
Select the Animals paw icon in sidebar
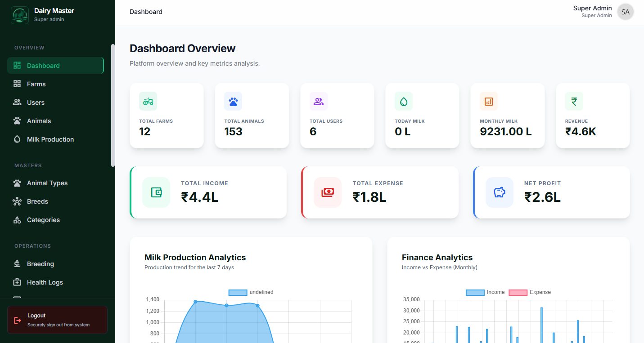click(x=17, y=120)
